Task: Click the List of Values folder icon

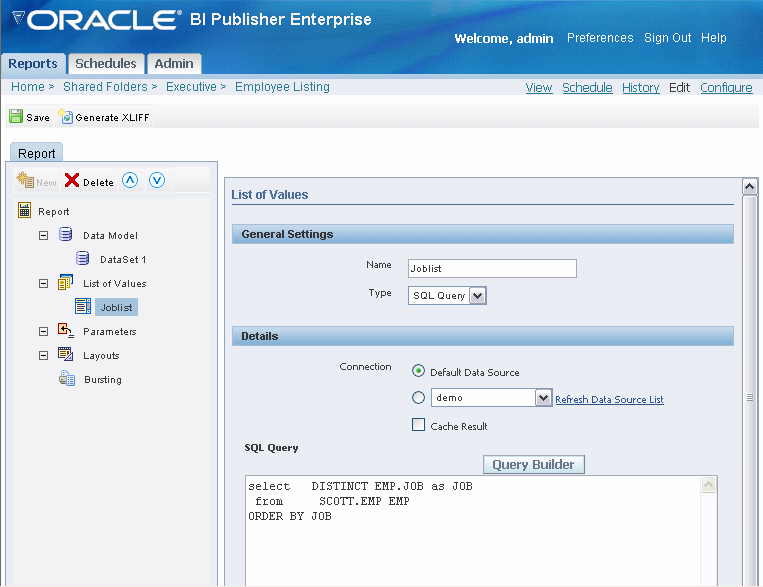Action: click(x=65, y=282)
